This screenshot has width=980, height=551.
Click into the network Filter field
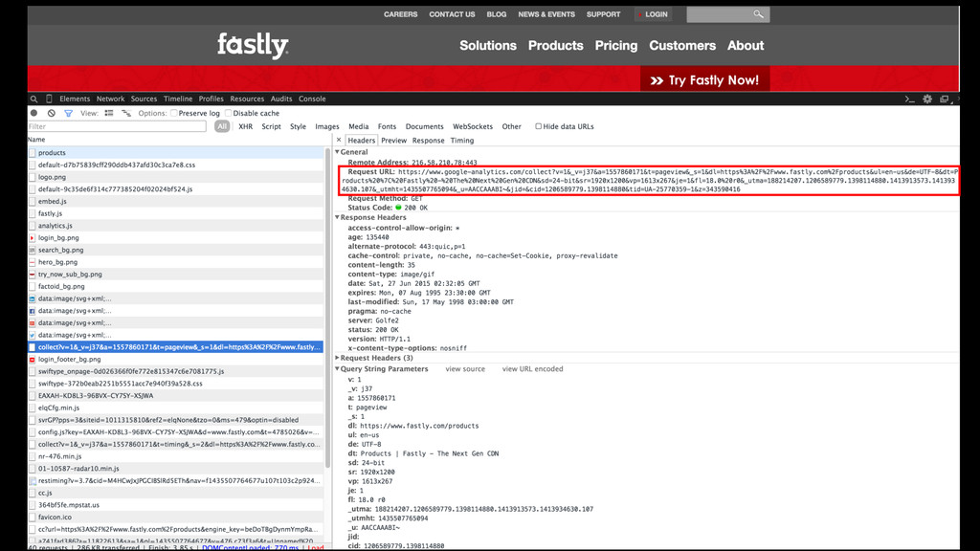[117, 126]
